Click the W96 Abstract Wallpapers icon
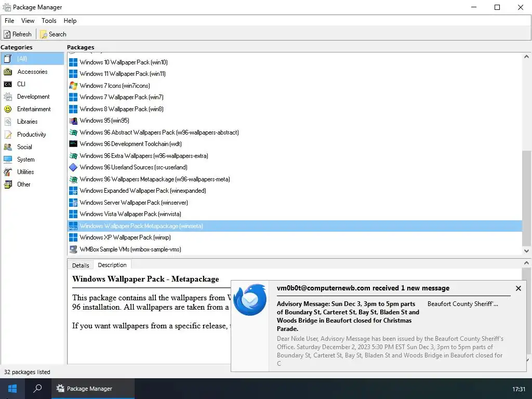 (73, 132)
